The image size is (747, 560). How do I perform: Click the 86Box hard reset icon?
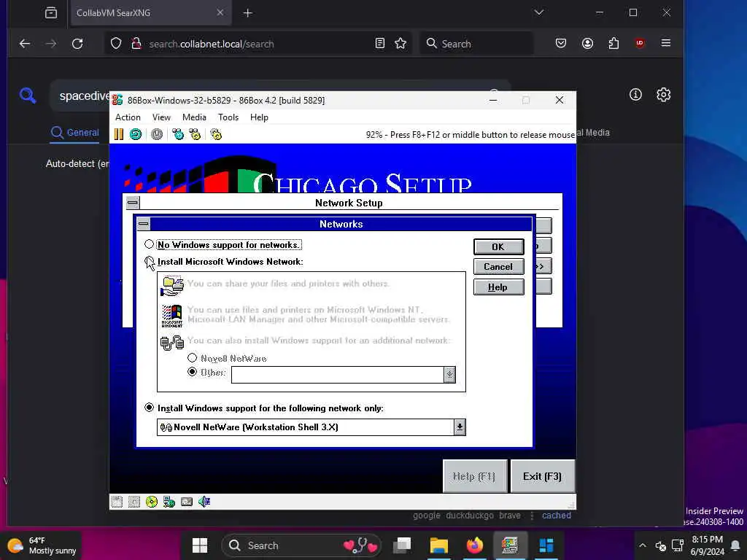136,134
